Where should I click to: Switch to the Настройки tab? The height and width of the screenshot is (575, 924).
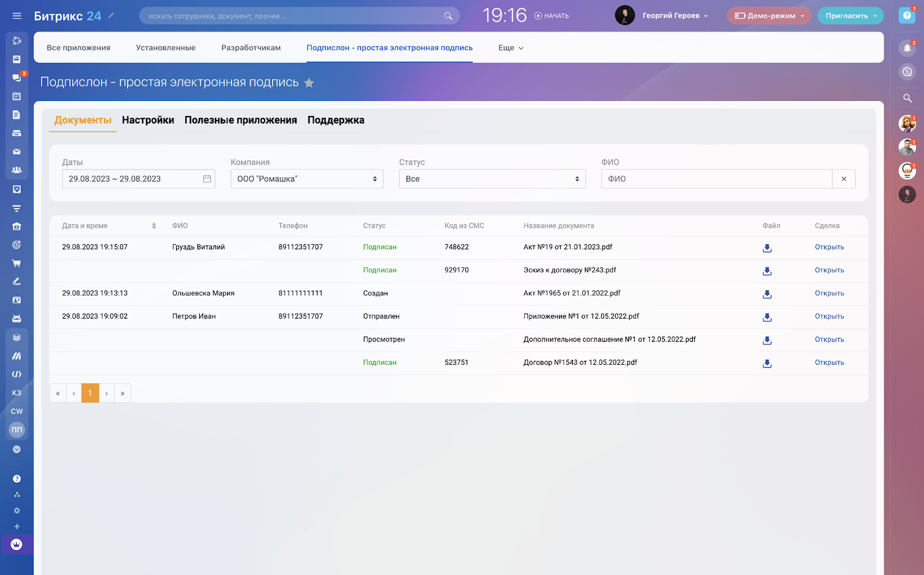(x=148, y=120)
